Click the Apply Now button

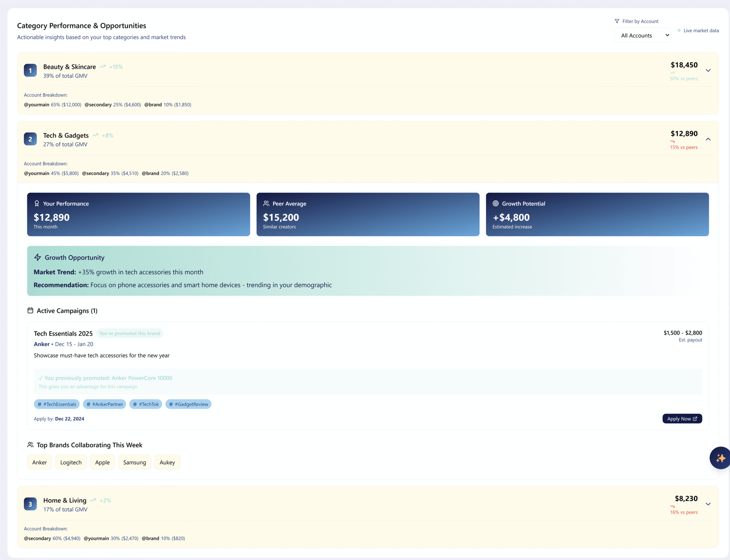(x=682, y=419)
